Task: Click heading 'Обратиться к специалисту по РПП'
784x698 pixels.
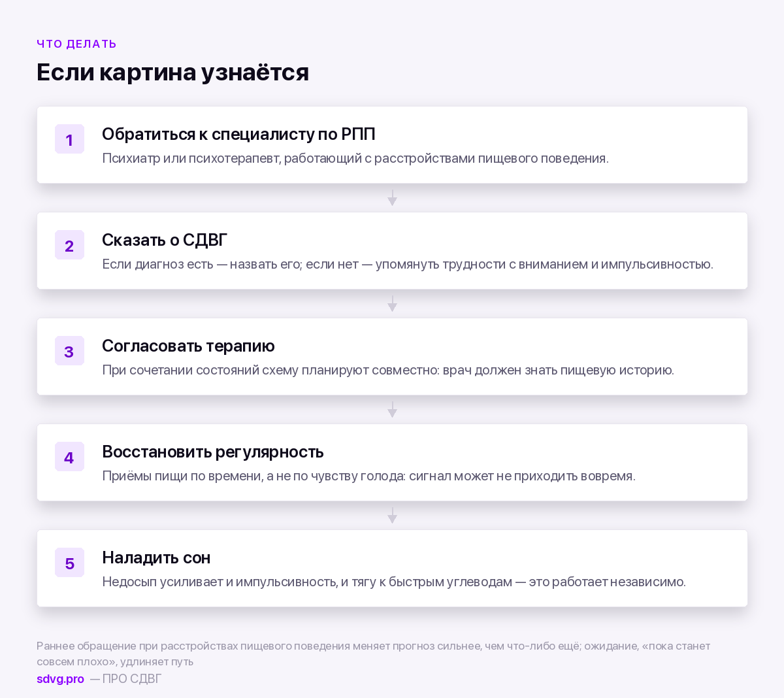Action: [x=238, y=134]
